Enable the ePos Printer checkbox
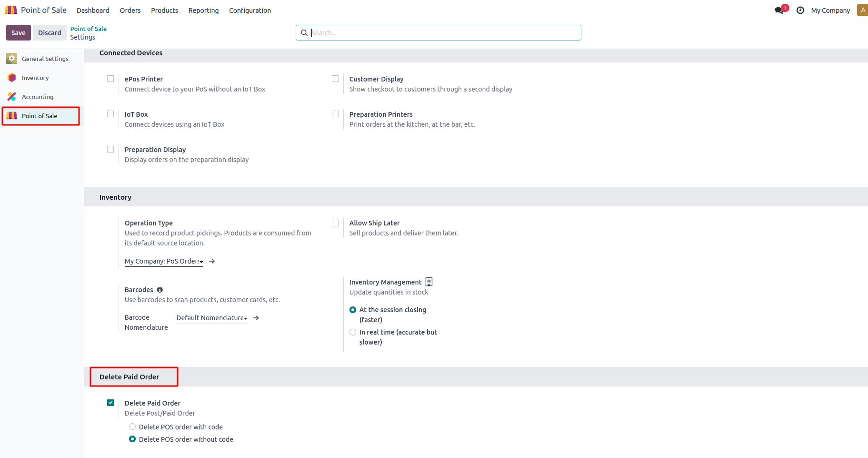Screen dimensions: 868x458 [110, 79]
